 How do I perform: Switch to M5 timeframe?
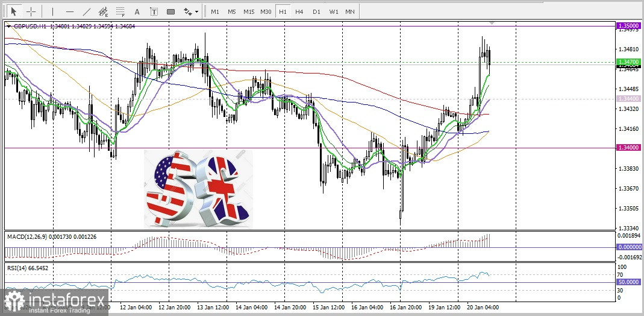click(232, 11)
